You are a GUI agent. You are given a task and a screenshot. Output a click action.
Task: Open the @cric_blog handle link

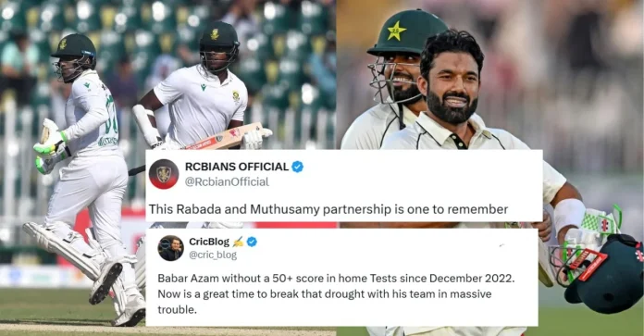click(213, 255)
